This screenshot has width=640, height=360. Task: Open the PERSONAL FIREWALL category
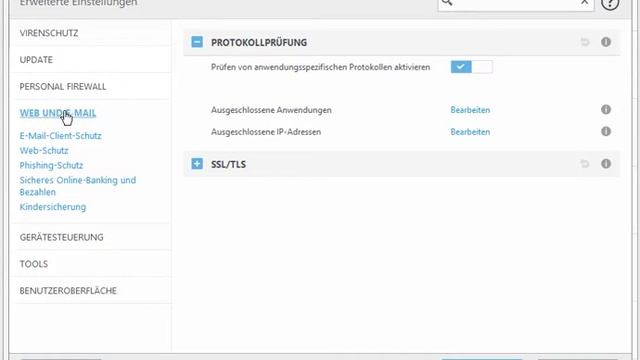pos(63,87)
